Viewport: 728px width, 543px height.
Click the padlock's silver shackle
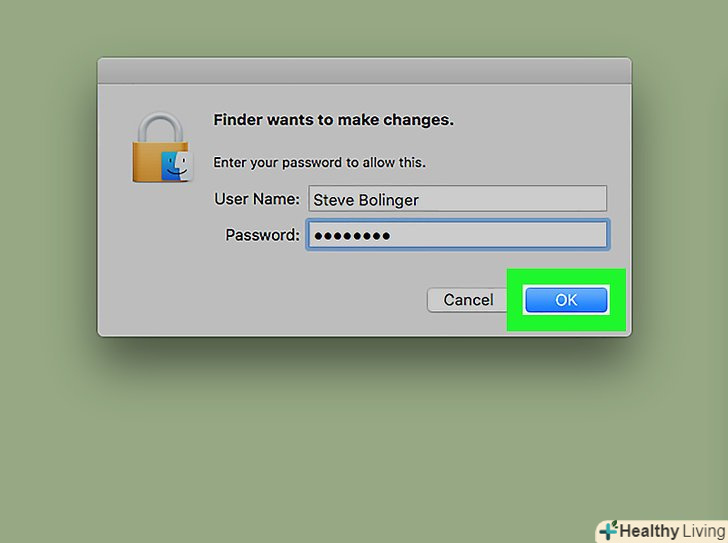point(161,127)
